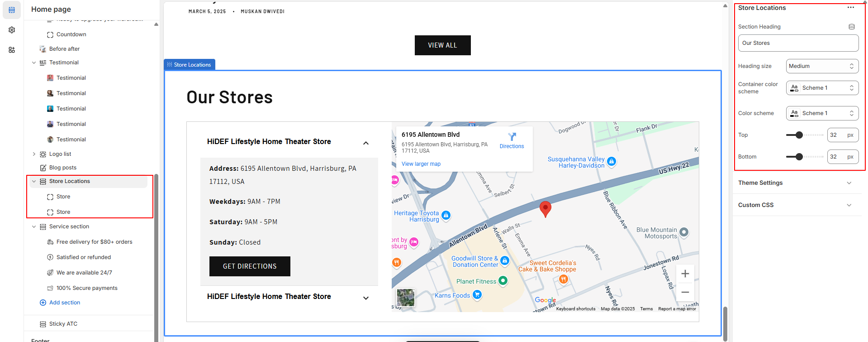Click the Bottom padding value field
The height and width of the screenshot is (342, 868).
[843, 157]
